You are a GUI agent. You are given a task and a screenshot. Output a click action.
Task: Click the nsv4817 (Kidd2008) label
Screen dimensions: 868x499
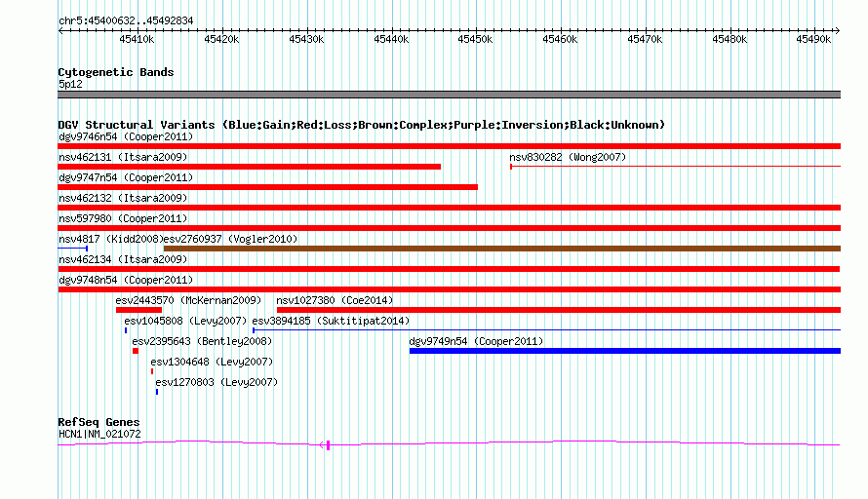point(111,239)
